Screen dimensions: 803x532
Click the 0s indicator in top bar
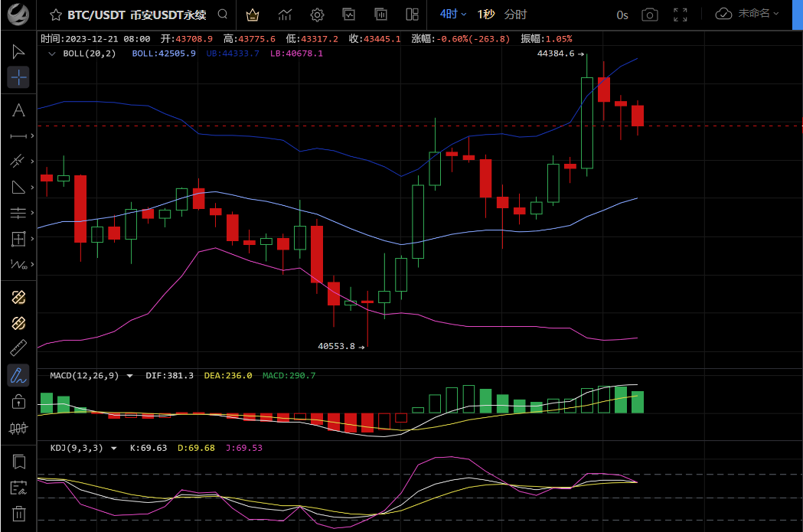coord(622,15)
